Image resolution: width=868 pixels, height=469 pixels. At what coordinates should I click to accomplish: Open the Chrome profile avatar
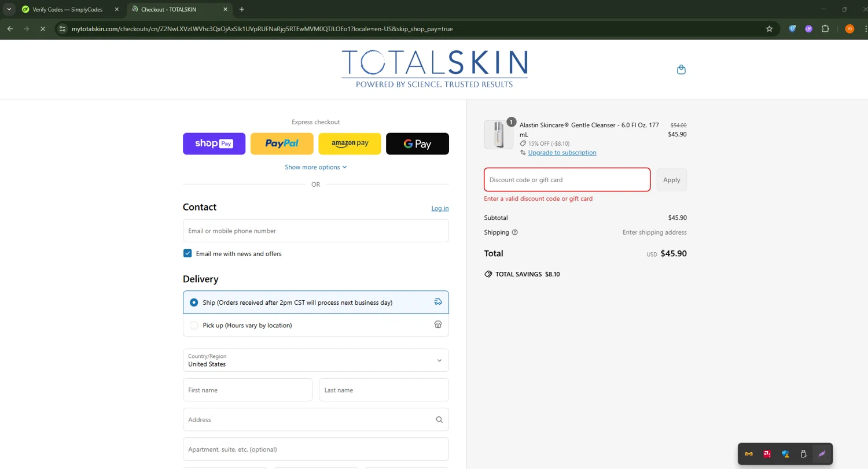tap(849, 29)
